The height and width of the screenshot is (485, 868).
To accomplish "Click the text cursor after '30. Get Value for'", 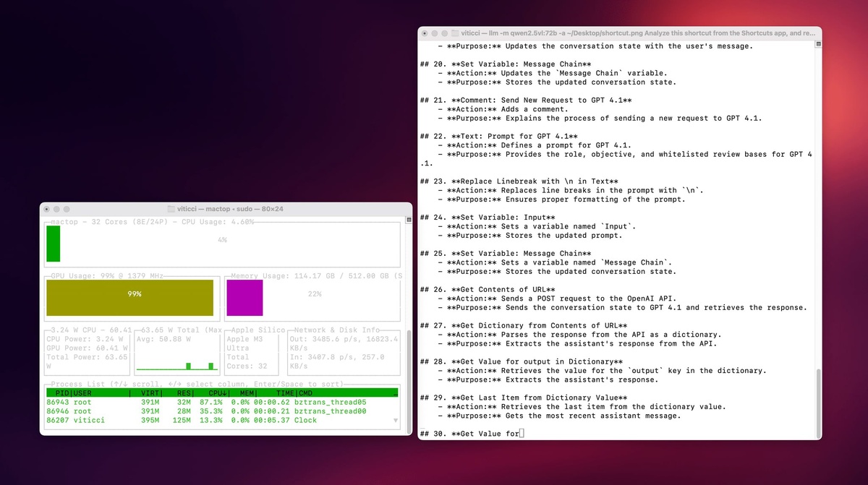I will click(522, 434).
